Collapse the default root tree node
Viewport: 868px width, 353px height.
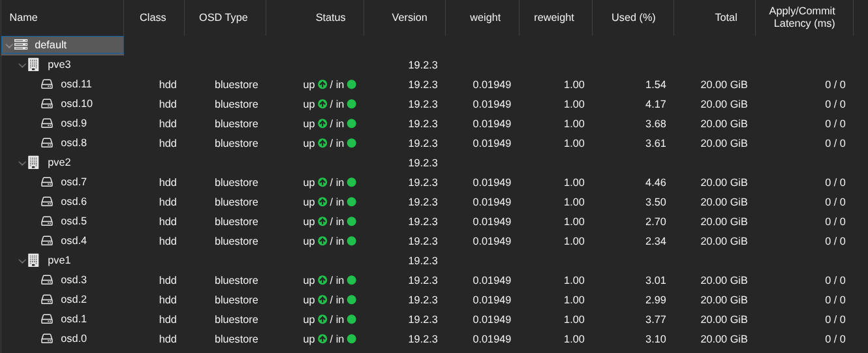pyautogui.click(x=8, y=45)
